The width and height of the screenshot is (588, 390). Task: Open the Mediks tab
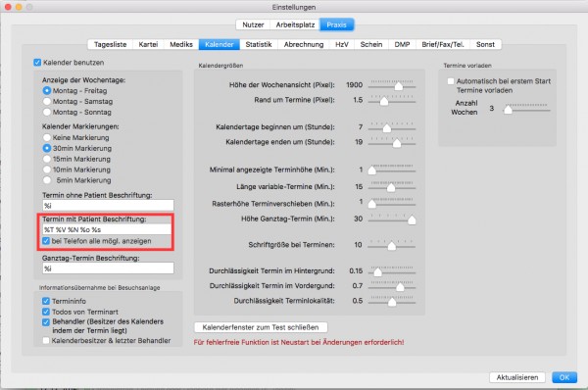click(x=181, y=44)
